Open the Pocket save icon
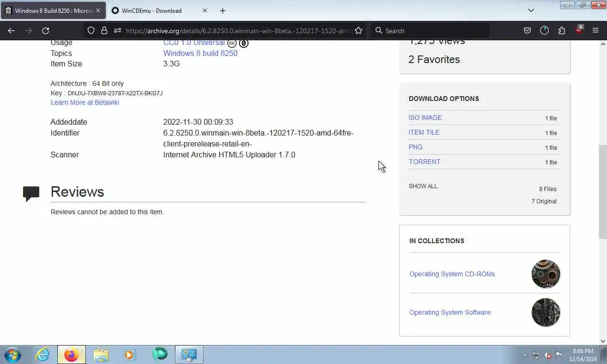 (x=527, y=30)
